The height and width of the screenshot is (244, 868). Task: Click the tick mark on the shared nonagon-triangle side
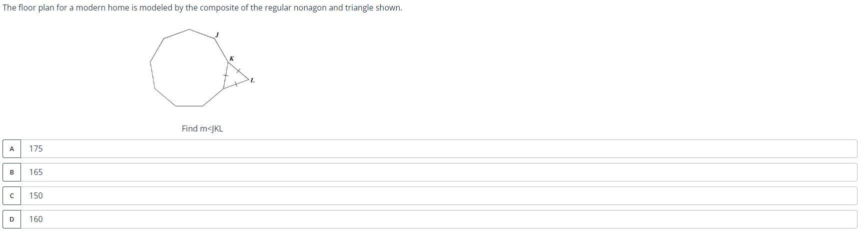coord(226,75)
